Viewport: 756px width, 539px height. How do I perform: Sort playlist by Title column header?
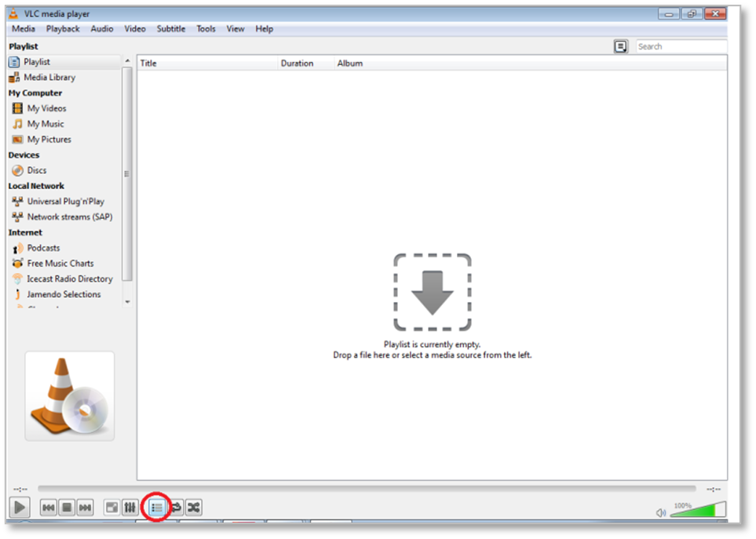coord(148,63)
